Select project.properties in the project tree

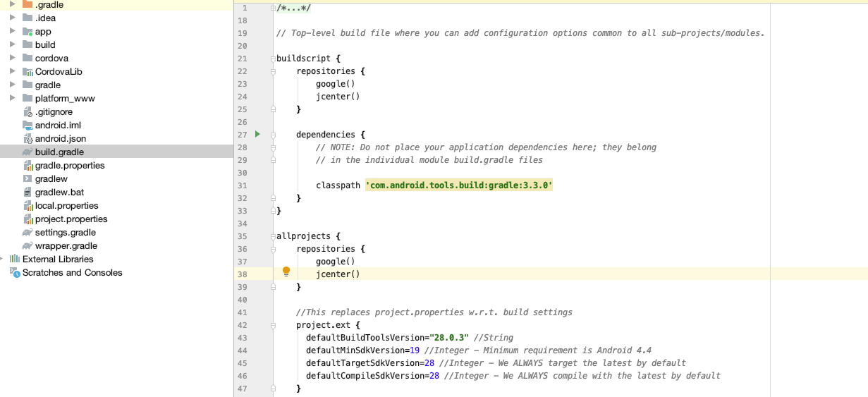[x=71, y=219]
